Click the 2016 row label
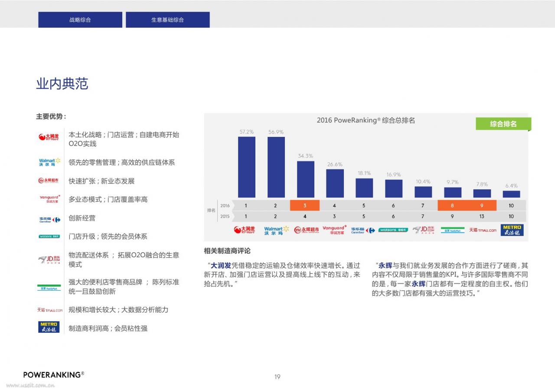Image resolution: width=555 pixels, height=392 pixels. click(x=225, y=206)
